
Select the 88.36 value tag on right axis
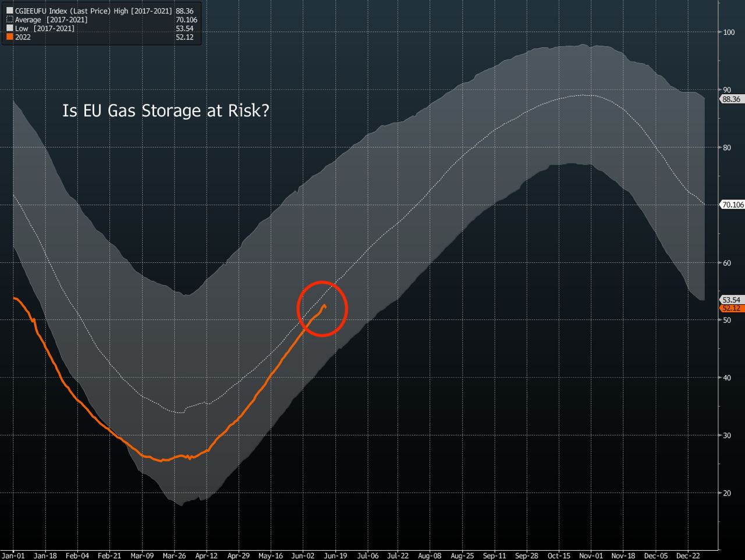coord(731,99)
